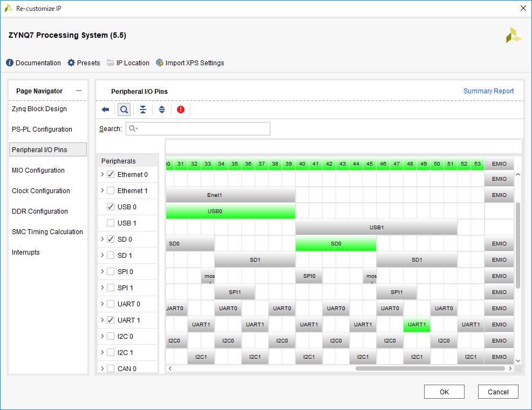Click the Presets gear icon
This screenshot has height=410, width=532.
pos(71,63)
